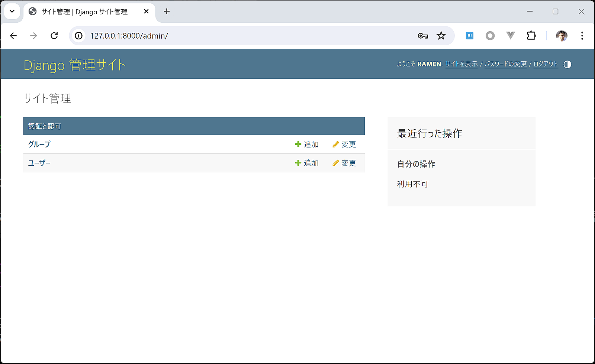Click 追加 in the ユーザー row
The height and width of the screenshot is (364, 595).
tap(307, 163)
